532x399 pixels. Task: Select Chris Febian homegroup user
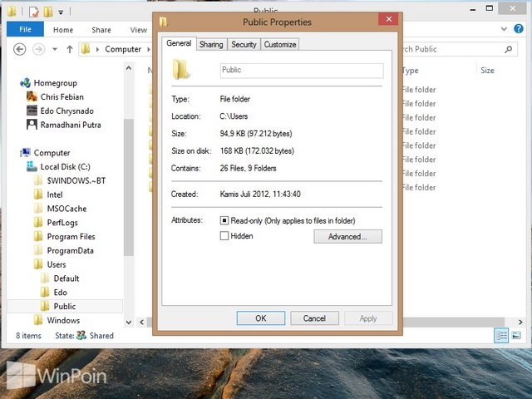pos(62,96)
